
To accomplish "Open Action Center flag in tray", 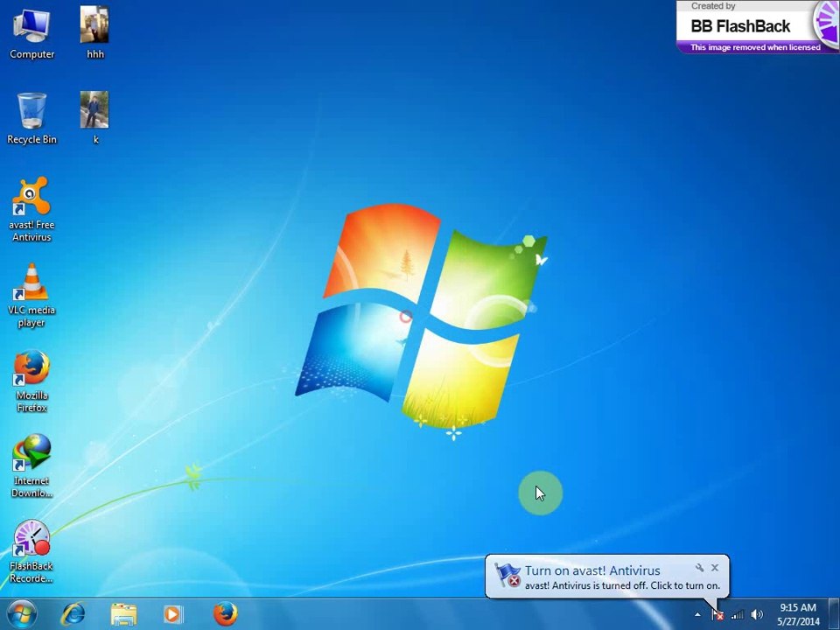I will [717, 614].
